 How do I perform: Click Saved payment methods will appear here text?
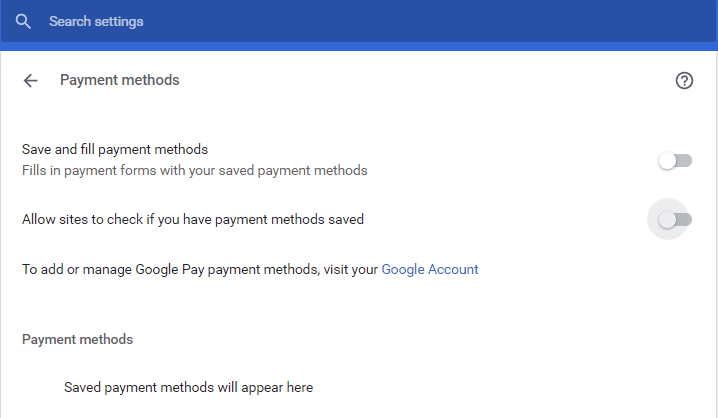coord(189,387)
